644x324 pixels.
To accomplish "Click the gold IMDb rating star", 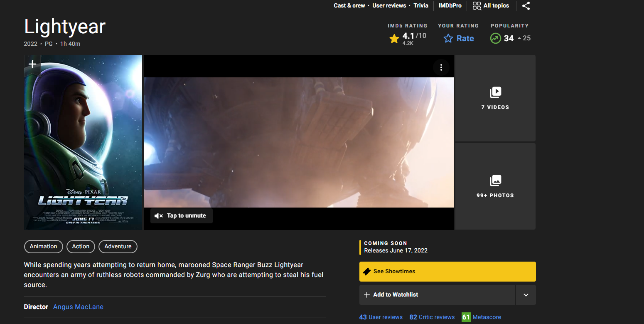I will point(394,39).
